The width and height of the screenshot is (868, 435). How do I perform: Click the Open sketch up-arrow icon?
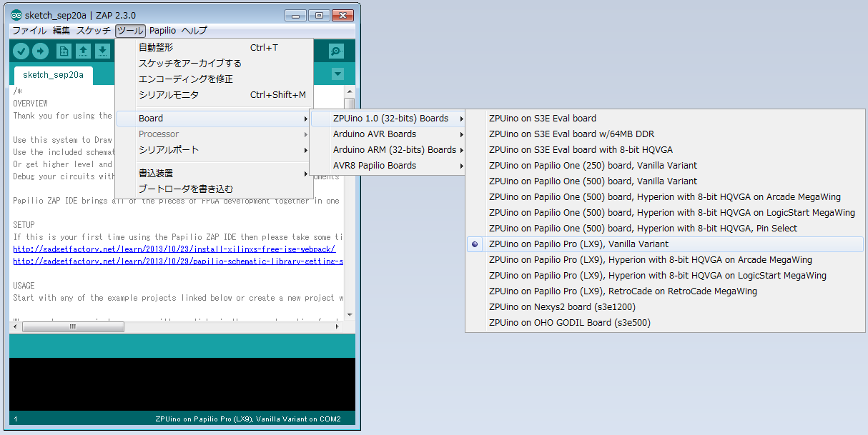84,51
